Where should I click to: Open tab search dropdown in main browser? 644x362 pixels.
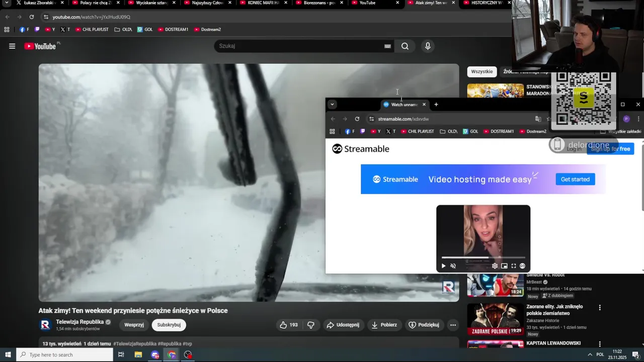[7, 3]
